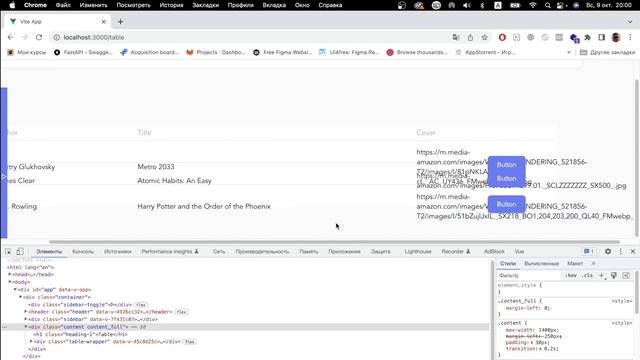Open Chrome's three-dot main menu
Image resolution: width=640 pixels, height=360 pixels.
click(630, 37)
